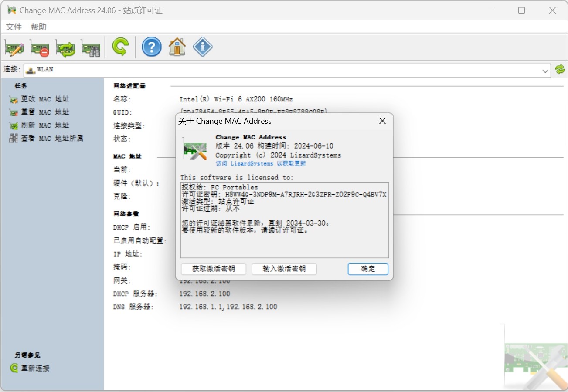Click the 输入激活密钥 button

[x=284, y=269]
